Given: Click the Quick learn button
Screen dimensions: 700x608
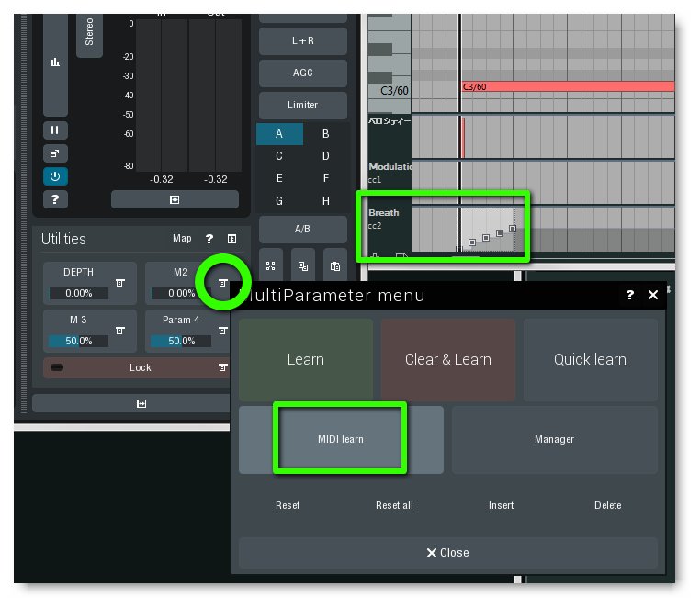Looking at the screenshot, I should click(x=590, y=359).
